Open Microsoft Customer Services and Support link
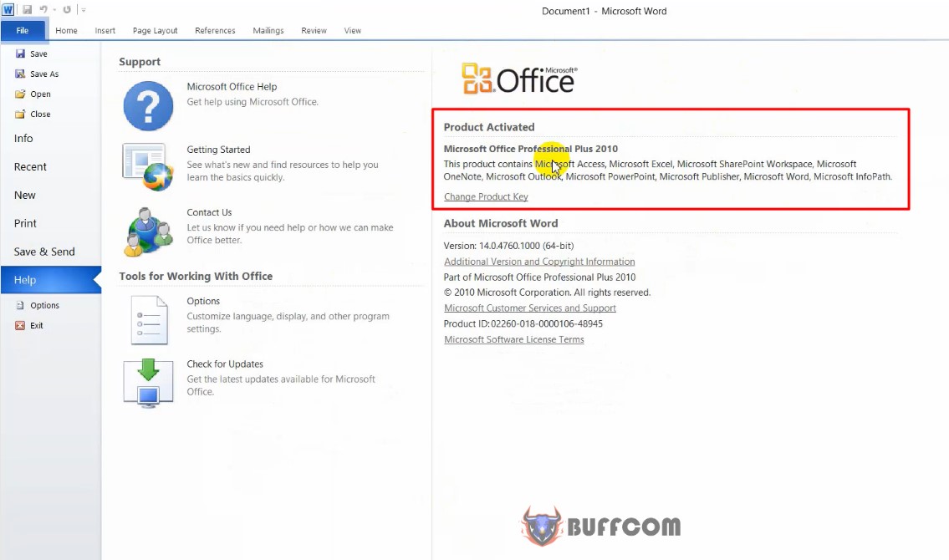Screen dimensions: 949x560 coord(530,308)
